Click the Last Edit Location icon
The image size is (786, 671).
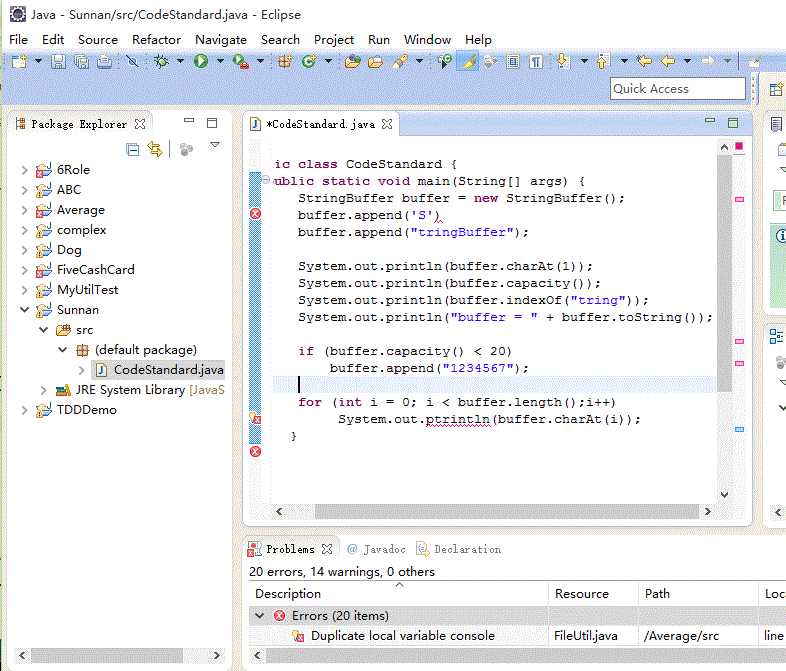644,61
